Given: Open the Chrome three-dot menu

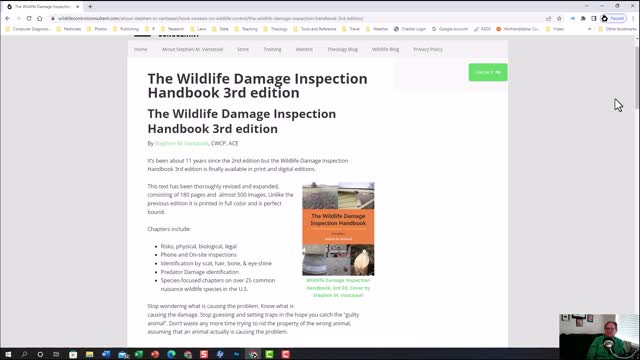Looking at the screenshot, I should [x=633, y=18].
